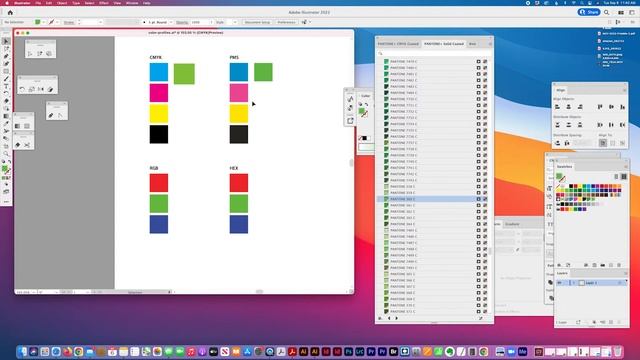The width and height of the screenshot is (640, 360).
Task: Toggle visibility eye of Layer 1
Action: tap(560, 283)
